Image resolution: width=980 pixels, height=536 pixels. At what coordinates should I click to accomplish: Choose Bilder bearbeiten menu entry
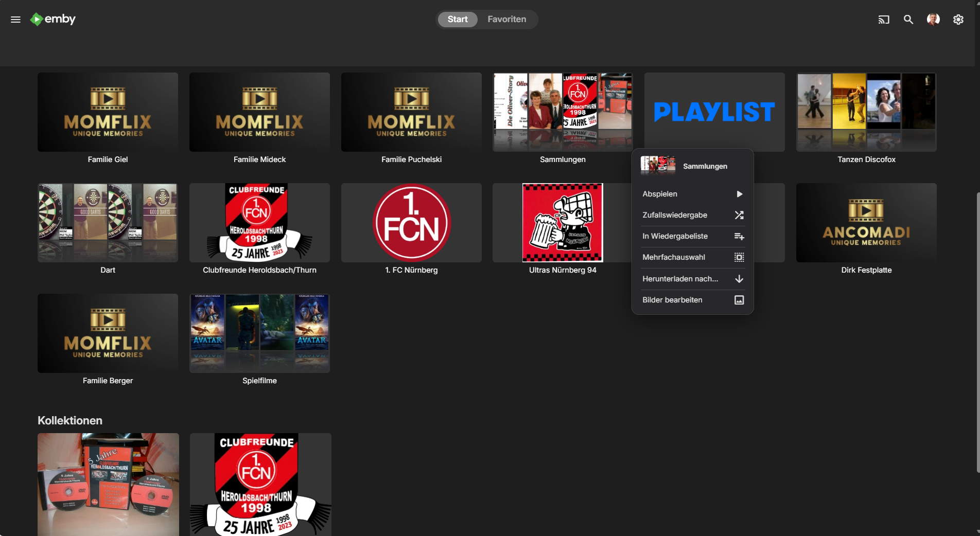click(x=693, y=300)
